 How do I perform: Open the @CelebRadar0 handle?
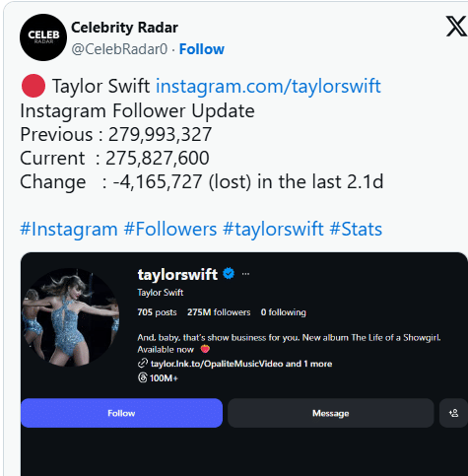pyautogui.click(x=119, y=49)
